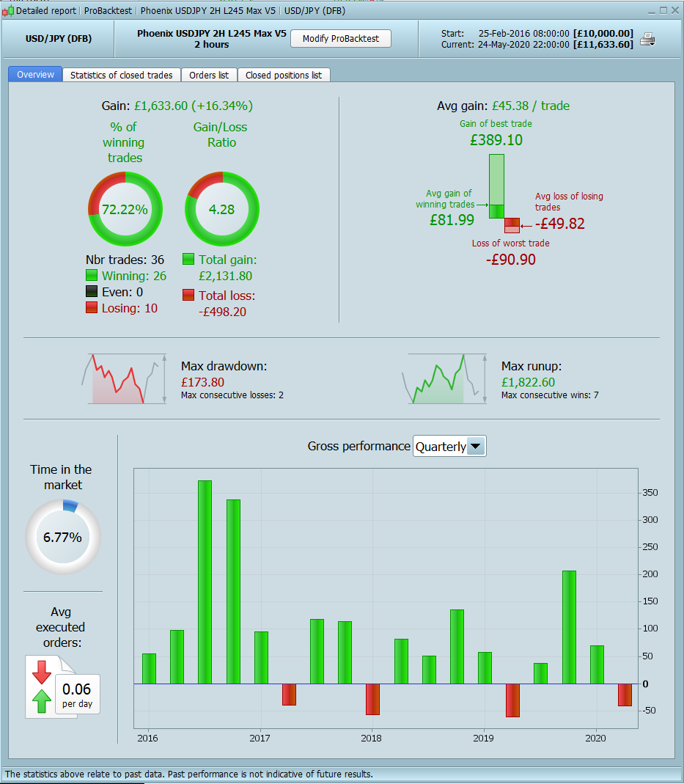Viewport: 684px width, 784px height.
Task: Click the printer icon to print report
Action: [647, 39]
